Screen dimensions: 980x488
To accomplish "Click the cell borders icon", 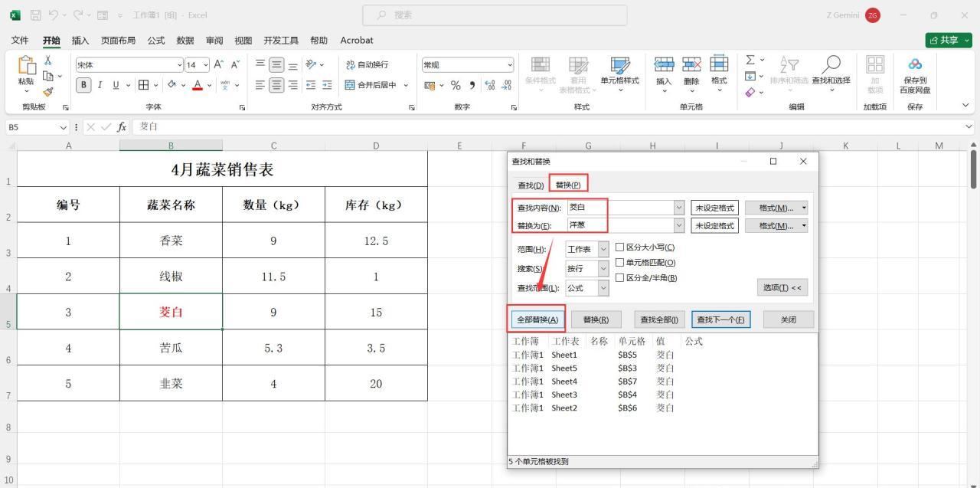I will [142, 84].
